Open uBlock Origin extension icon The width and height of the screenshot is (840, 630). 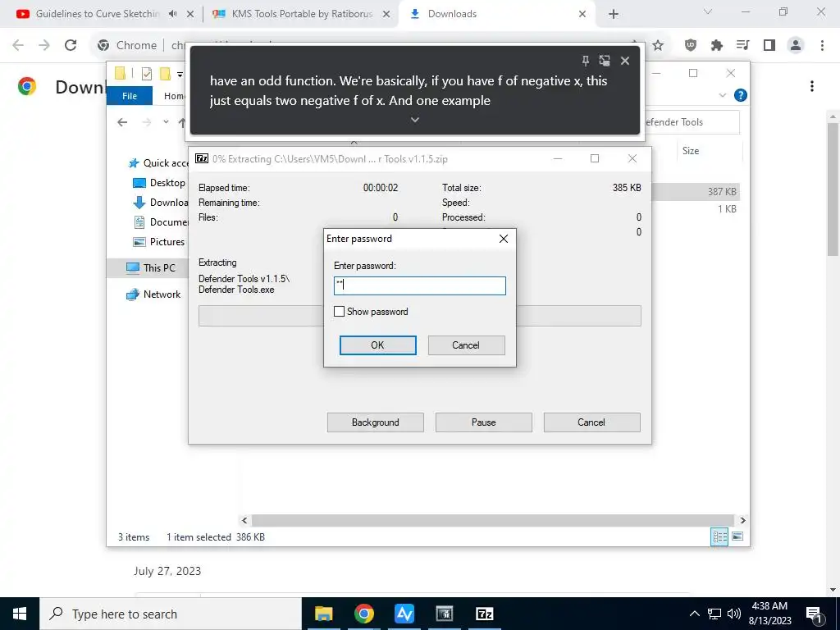coord(691,46)
